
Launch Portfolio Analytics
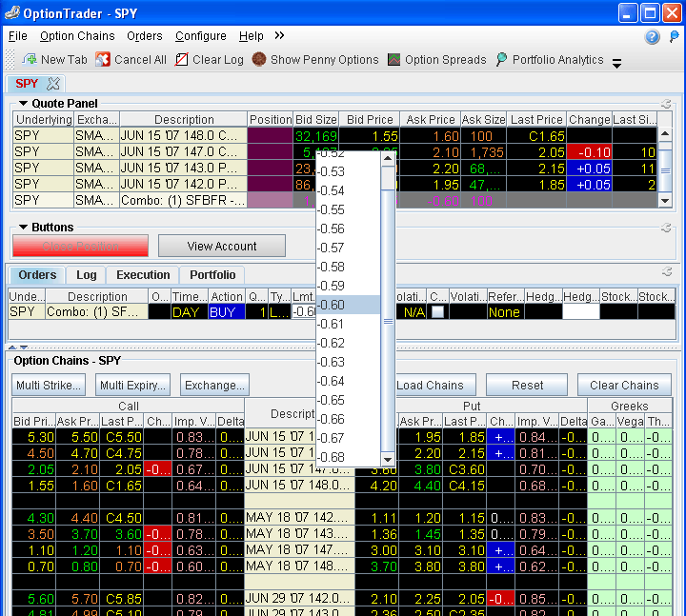(501, 60)
